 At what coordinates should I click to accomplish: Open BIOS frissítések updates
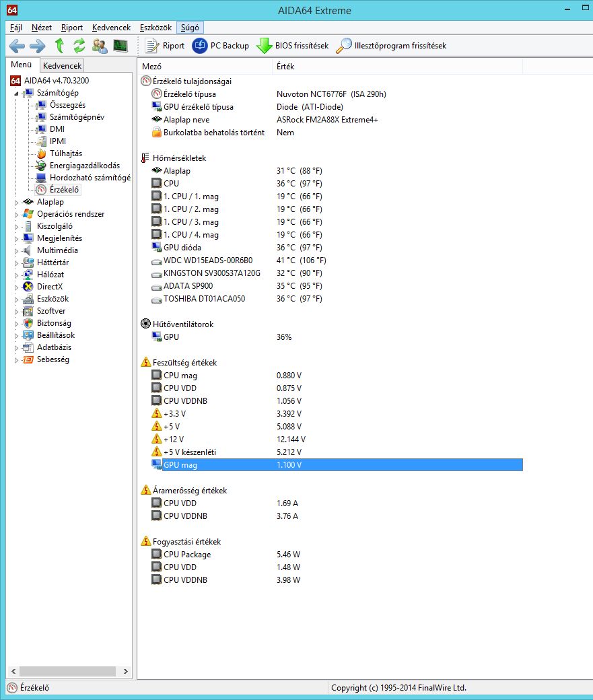coord(293,46)
